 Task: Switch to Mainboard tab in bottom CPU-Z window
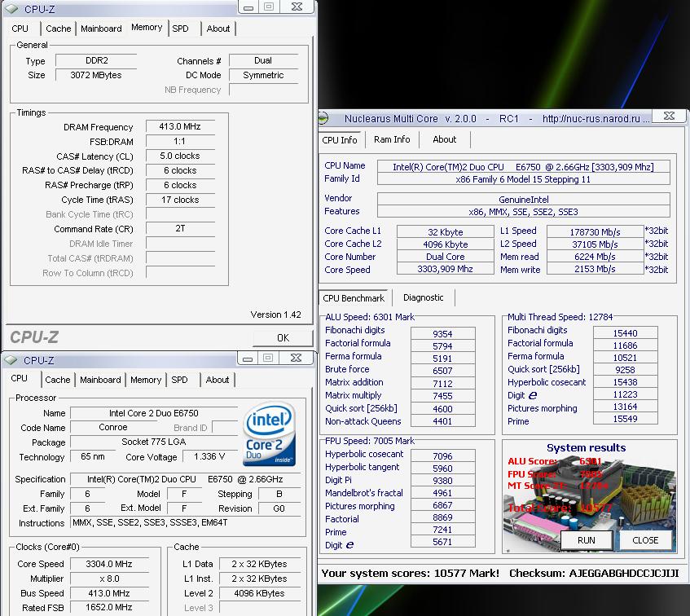[100, 380]
